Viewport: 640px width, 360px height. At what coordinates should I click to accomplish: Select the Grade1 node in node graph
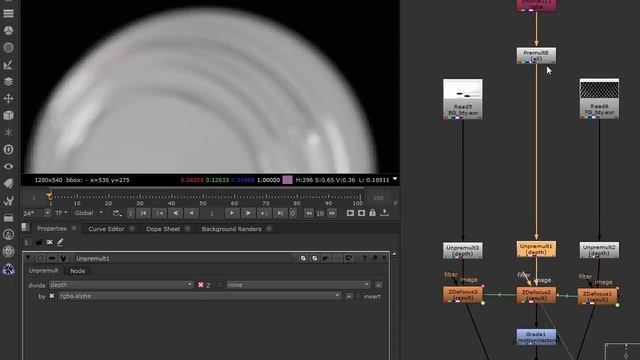pos(536,337)
